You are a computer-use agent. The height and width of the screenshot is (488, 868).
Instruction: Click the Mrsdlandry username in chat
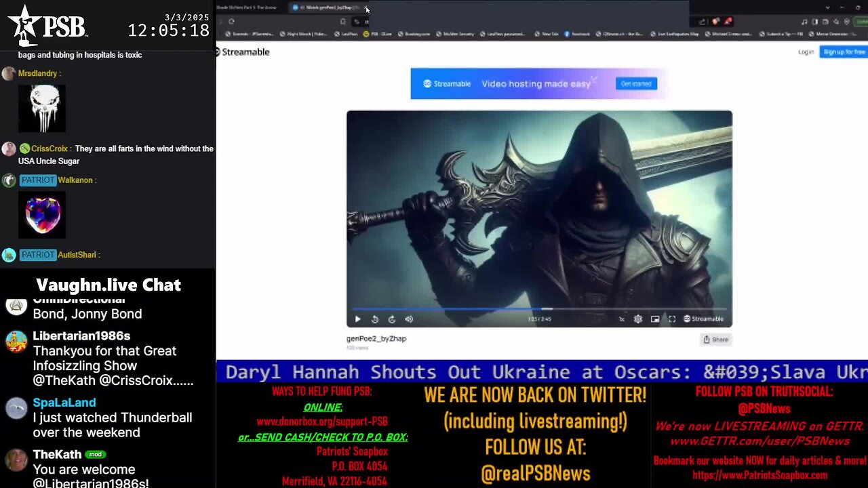tap(38, 73)
